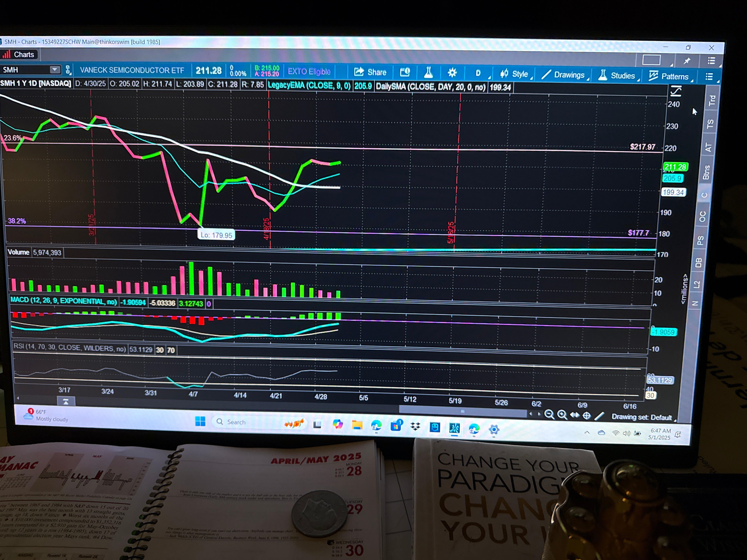
Task: Click the crosshair cursor icon
Action: tap(587, 416)
